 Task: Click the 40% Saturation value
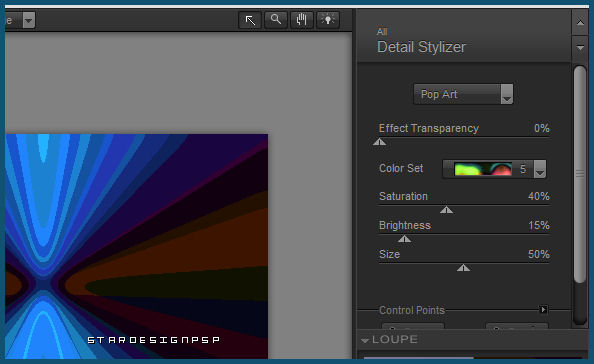tap(539, 196)
